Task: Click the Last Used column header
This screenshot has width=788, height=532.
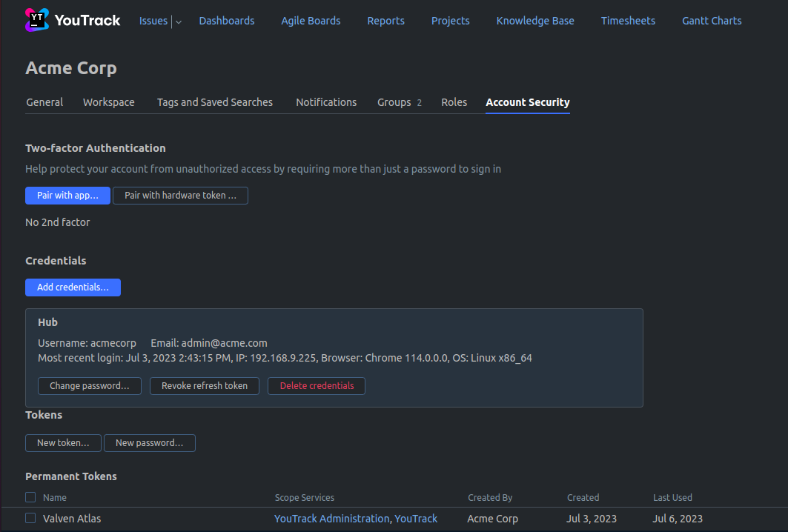Action: click(672, 497)
